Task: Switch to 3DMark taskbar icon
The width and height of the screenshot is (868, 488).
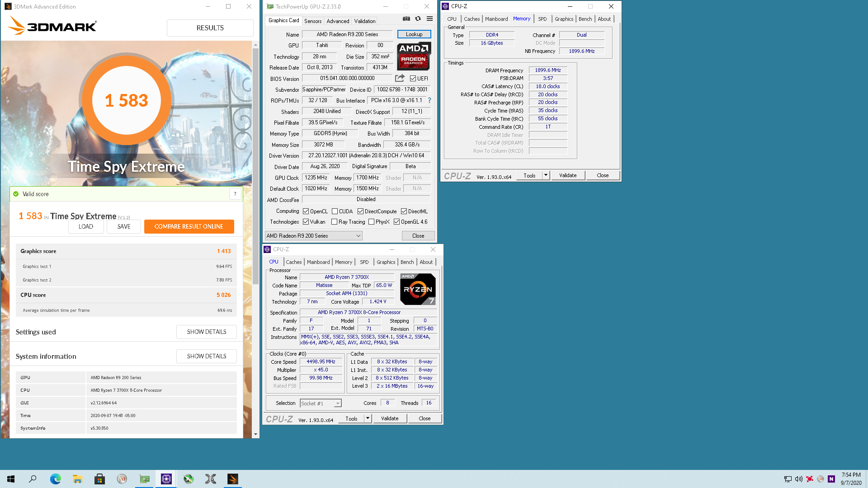Action: click(x=233, y=479)
